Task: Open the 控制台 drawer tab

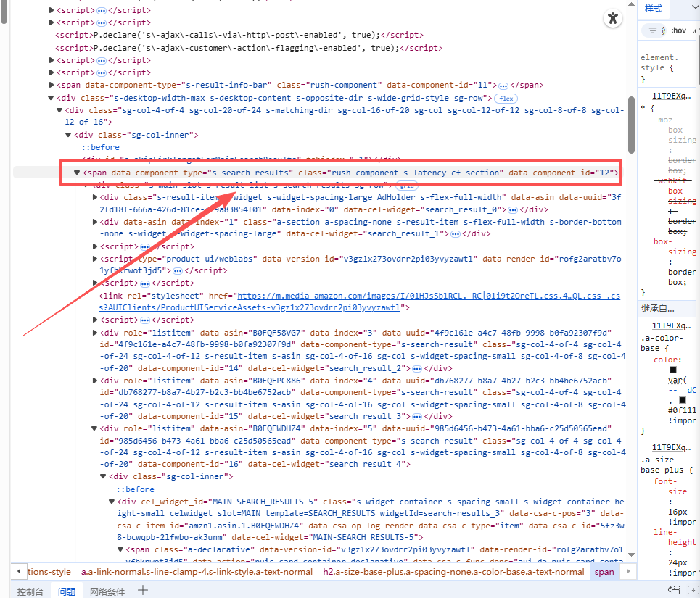Action: [x=30, y=591]
